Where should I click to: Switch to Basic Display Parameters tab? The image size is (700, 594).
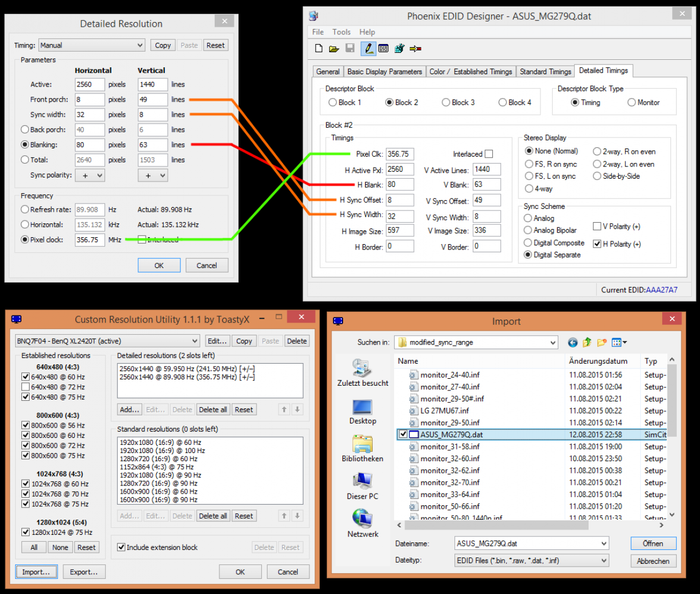(385, 72)
